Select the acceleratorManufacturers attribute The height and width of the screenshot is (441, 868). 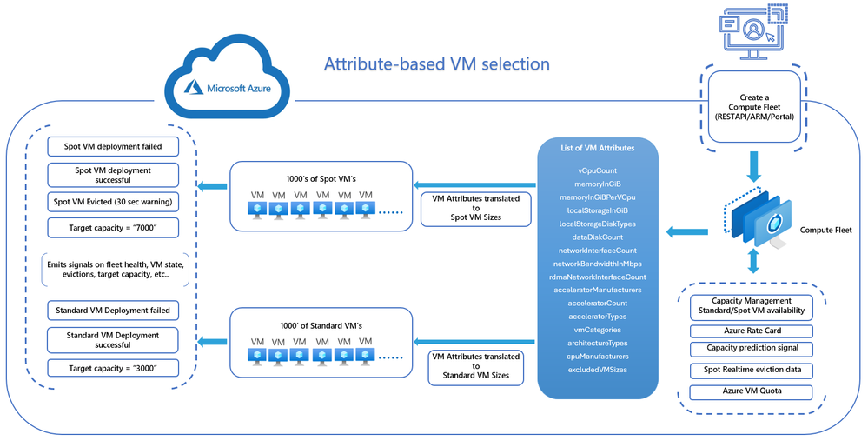coord(598,291)
